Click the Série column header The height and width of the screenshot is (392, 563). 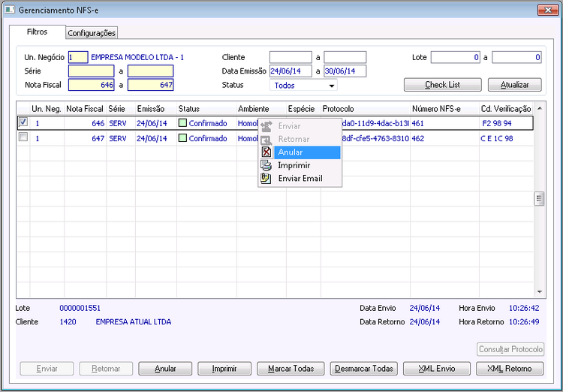click(121, 109)
